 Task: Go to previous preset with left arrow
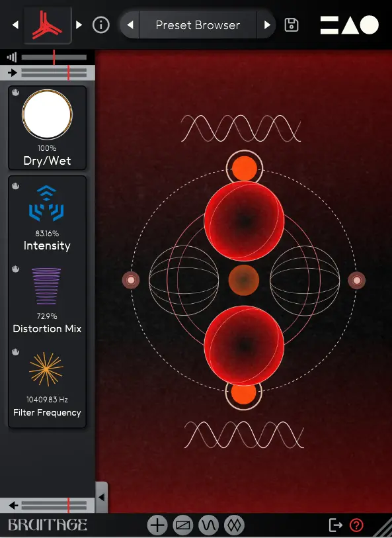130,25
